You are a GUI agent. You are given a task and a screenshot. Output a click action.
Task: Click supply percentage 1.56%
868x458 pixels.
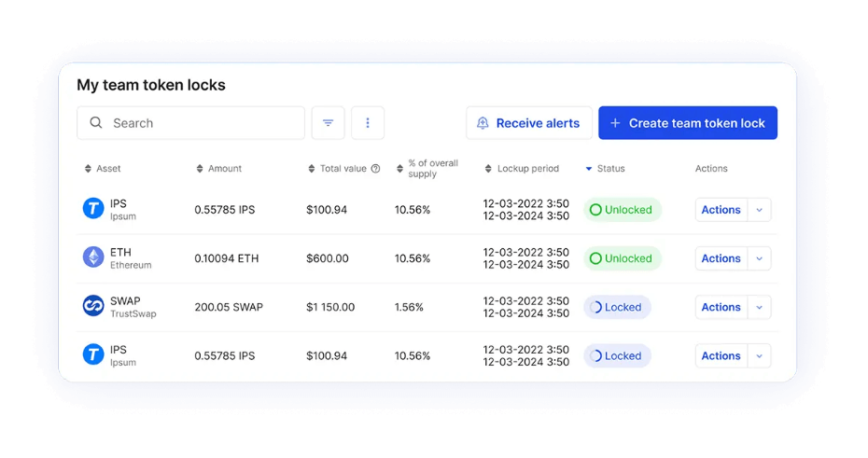point(409,307)
